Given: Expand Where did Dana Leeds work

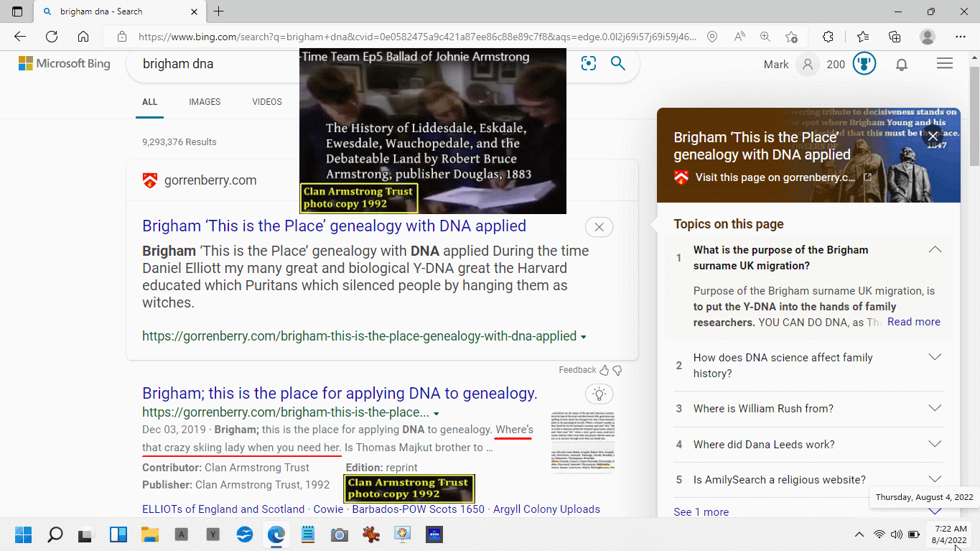Looking at the screenshot, I should [x=935, y=444].
